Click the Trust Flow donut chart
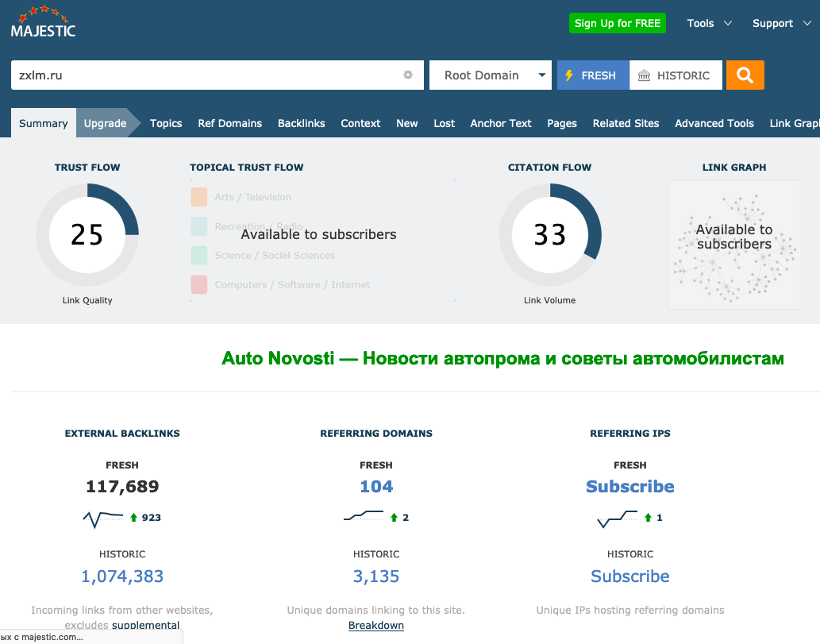The image size is (820, 644). point(87,235)
